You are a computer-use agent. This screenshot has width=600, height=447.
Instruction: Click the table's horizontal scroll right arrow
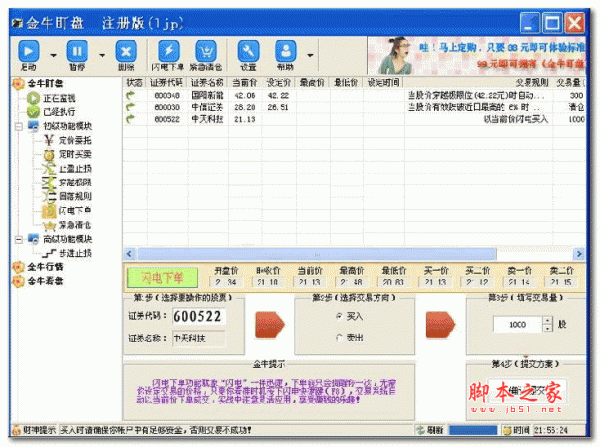[579, 254]
